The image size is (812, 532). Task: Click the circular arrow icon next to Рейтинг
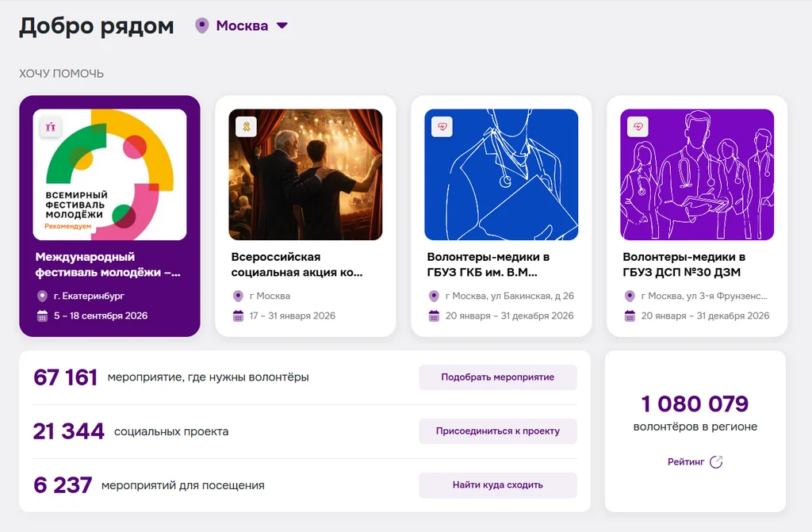pos(716,462)
